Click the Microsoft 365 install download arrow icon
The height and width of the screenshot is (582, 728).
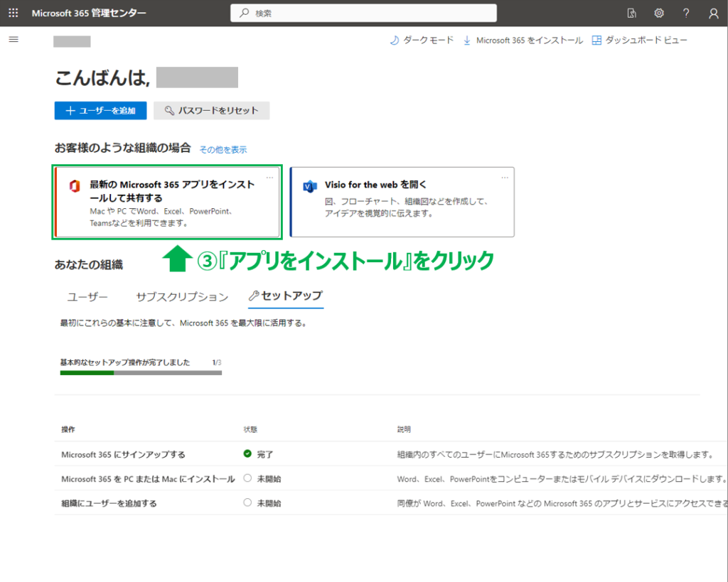click(x=466, y=41)
